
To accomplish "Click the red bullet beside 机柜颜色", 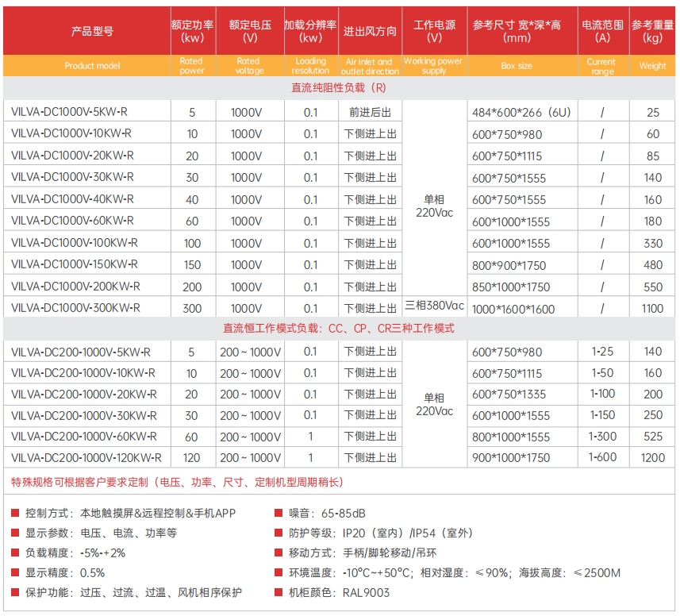I will (279, 593).
